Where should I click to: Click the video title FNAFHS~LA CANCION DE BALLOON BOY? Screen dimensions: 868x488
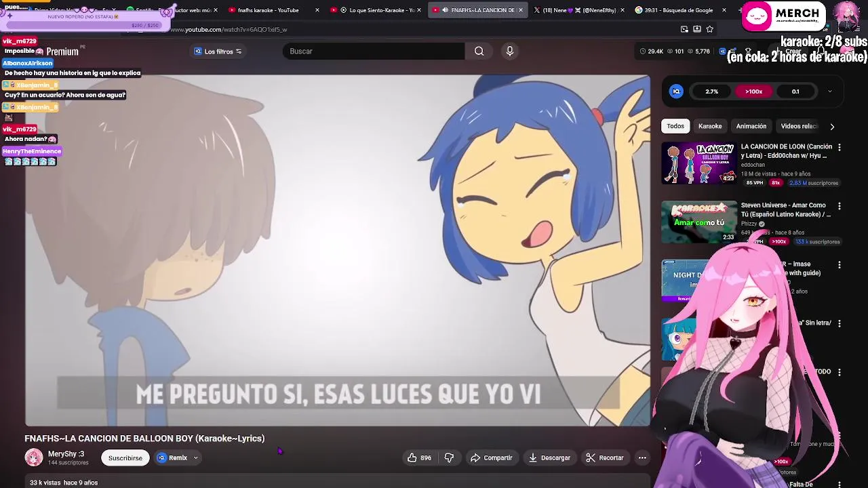pos(144,439)
